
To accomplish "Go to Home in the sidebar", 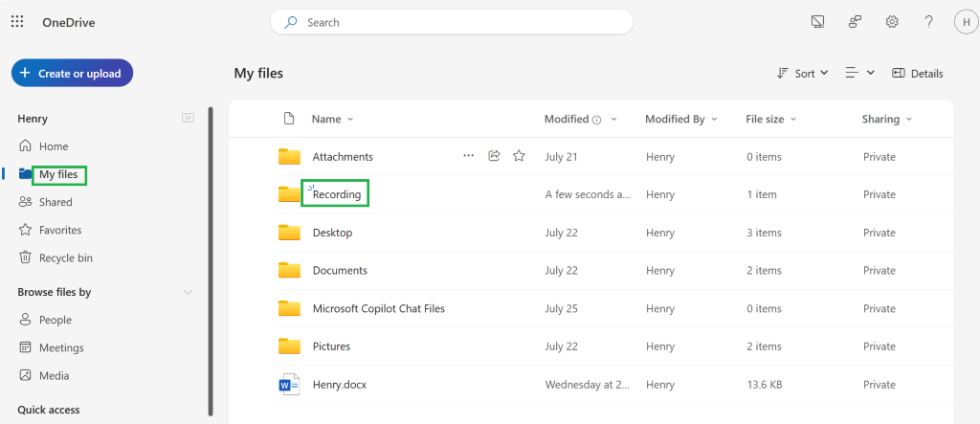I will [x=44, y=146].
